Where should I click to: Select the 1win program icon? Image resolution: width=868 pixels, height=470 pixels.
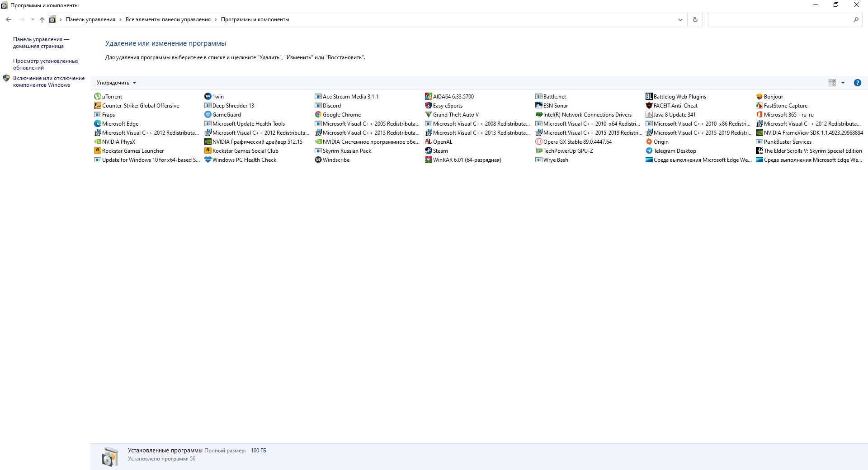(208, 97)
